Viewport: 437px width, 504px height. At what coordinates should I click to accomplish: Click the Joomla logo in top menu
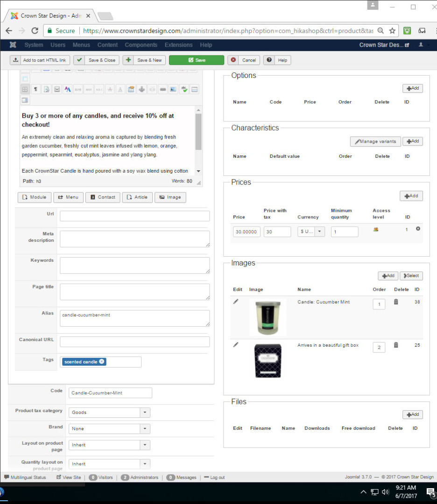tap(13, 45)
